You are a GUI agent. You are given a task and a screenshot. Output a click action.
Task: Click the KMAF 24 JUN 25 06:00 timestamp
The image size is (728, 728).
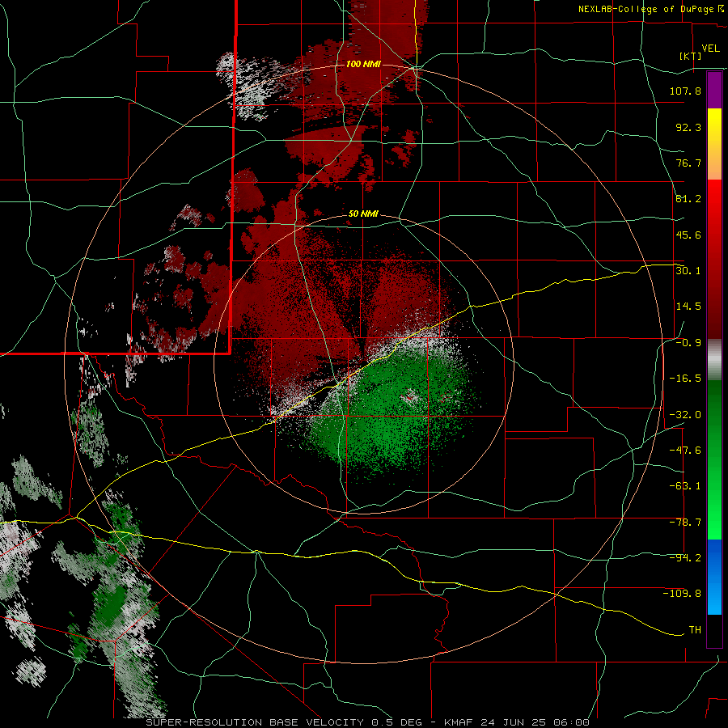517,722
